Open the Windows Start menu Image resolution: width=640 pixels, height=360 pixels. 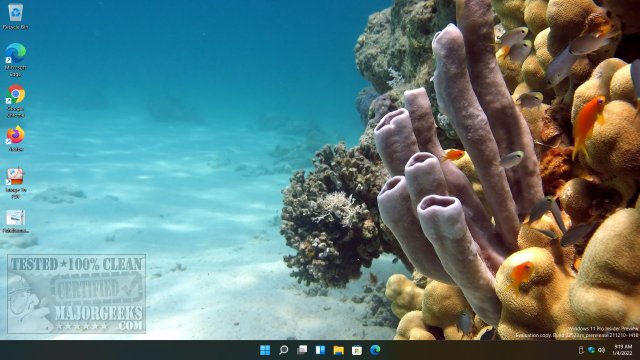[x=265, y=350]
